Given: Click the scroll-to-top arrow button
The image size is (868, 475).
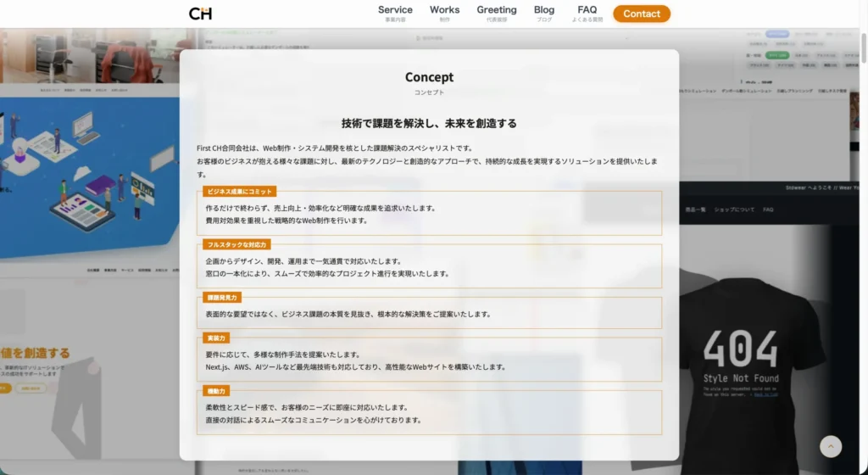Looking at the screenshot, I should click(831, 446).
